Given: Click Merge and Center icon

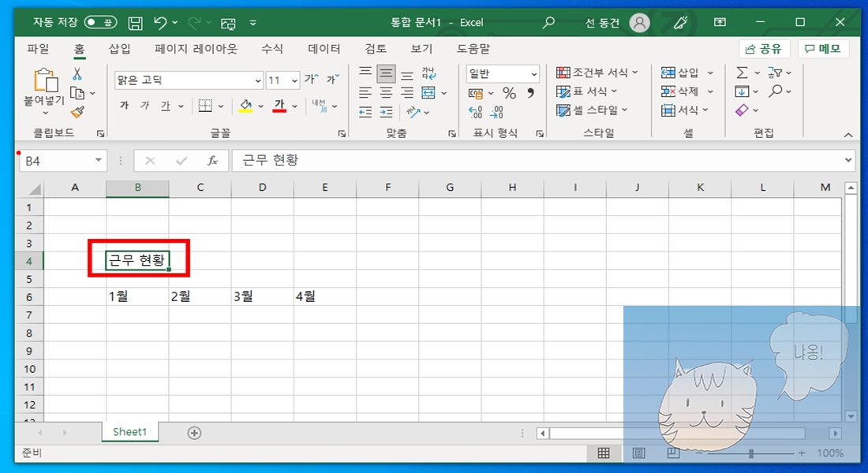Looking at the screenshot, I should click(428, 93).
